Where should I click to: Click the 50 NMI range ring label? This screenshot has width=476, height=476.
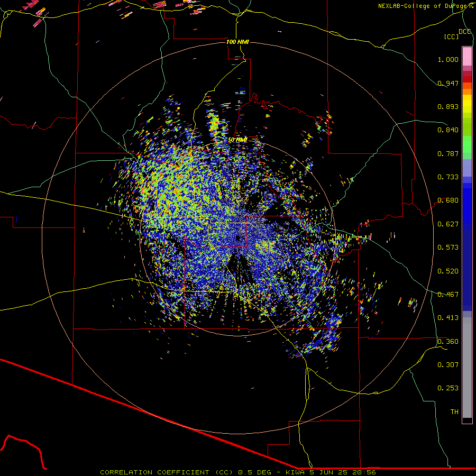[237, 140]
